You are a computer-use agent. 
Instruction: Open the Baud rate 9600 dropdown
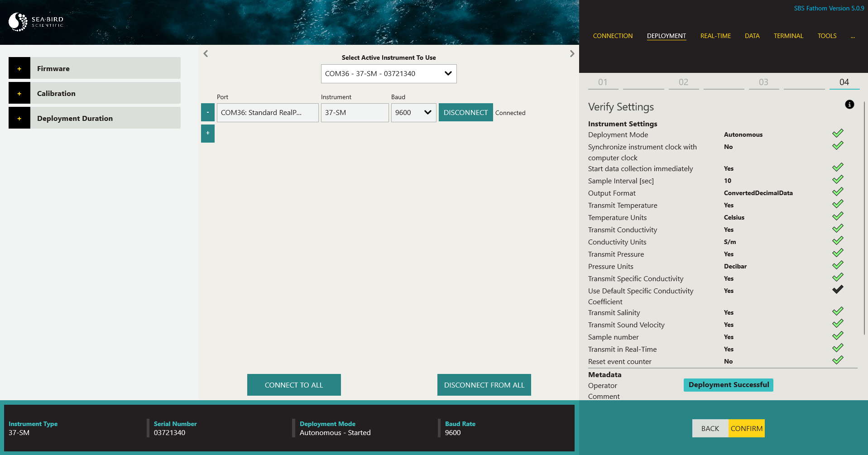414,112
